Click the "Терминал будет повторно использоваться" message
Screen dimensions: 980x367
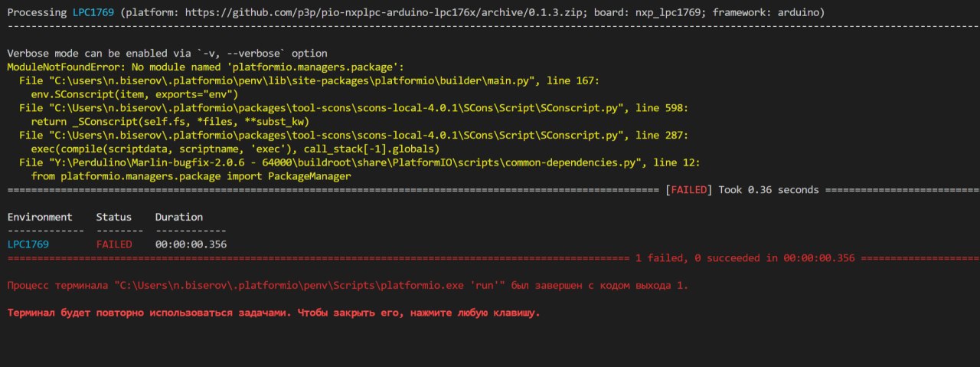[273, 313]
